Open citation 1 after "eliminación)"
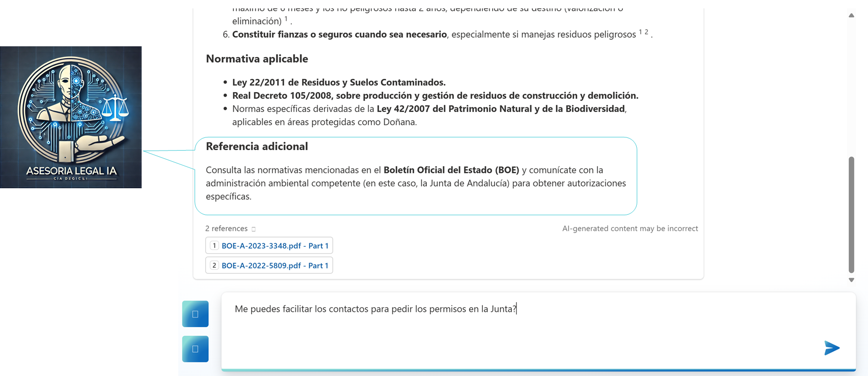The width and height of the screenshot is (868, 376). (x=286, y=19)
